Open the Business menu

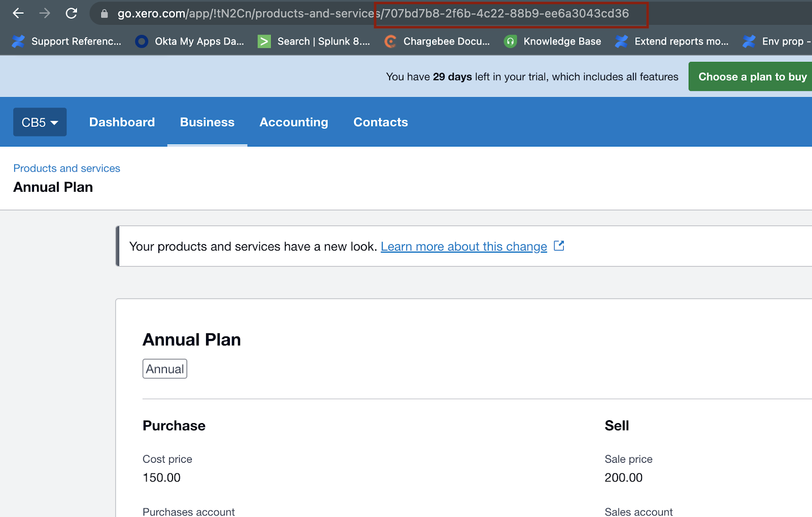[x=207, y=122]
